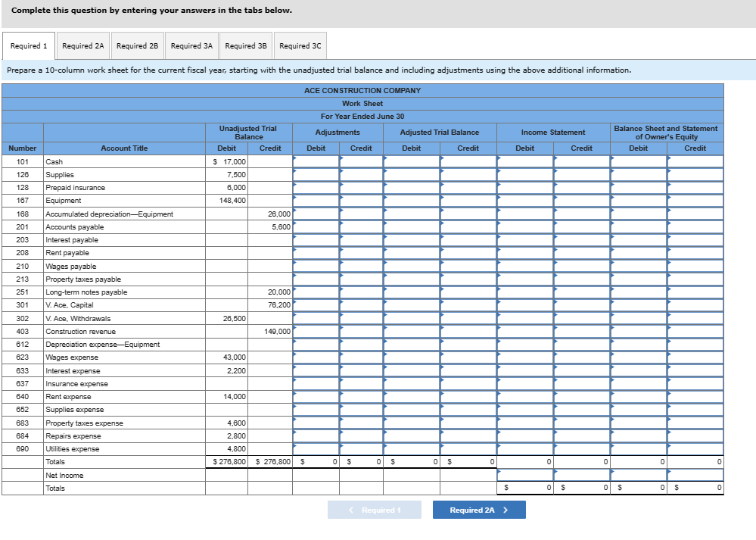Click Net Income Income Statement Debit cell
The height and width of the screenshot is (540, 756).
(525, 475)
